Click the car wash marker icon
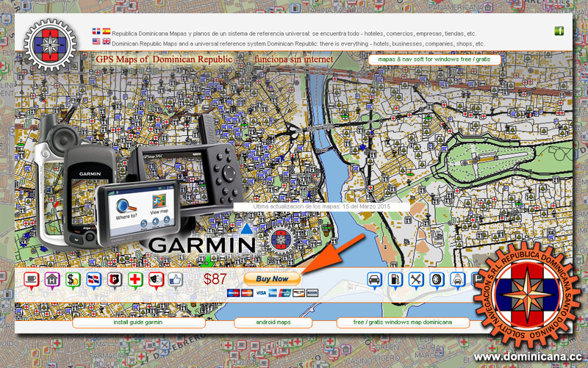Screen dimensions: 588x368 tap(457, 280)
